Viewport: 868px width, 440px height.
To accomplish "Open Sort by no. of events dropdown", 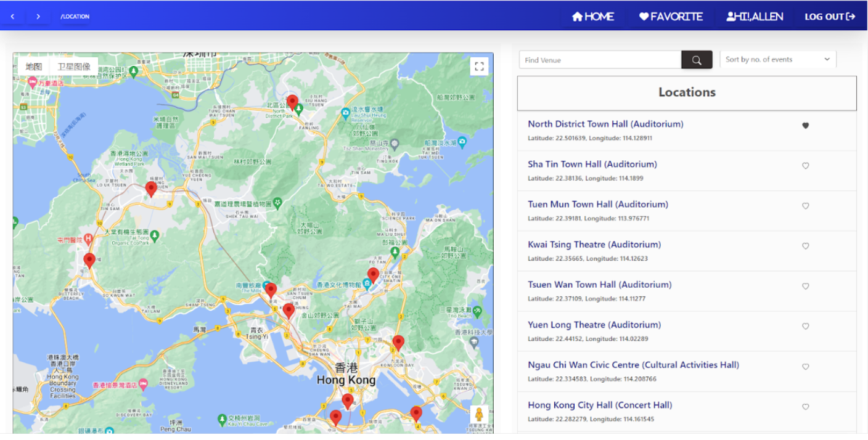I will [x=777, y=60].
